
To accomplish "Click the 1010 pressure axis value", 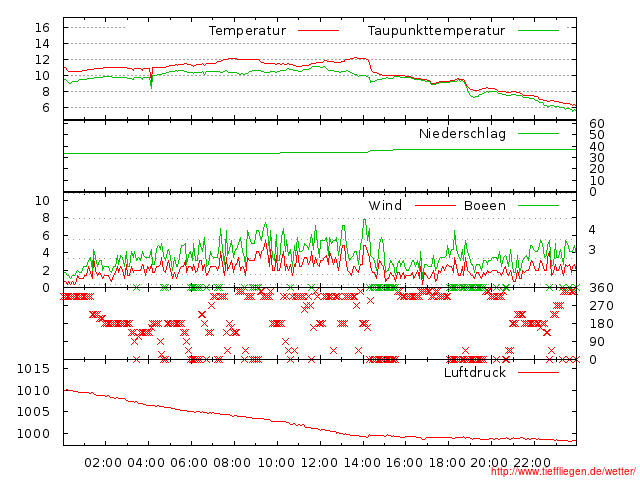I will coord(33,391).
